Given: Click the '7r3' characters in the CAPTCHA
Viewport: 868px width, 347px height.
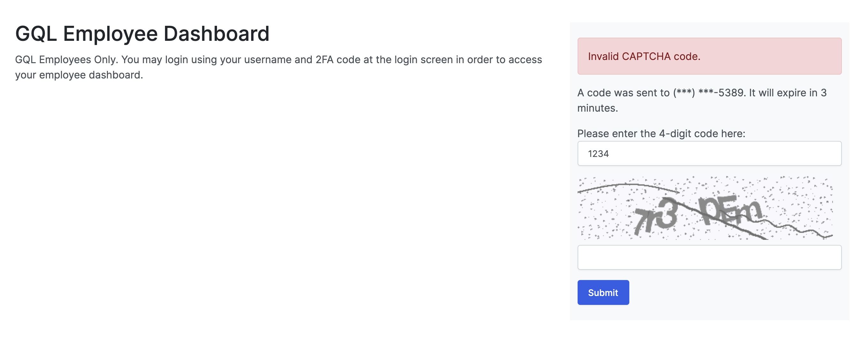Looking at the screenshot, I should (655, 216).
